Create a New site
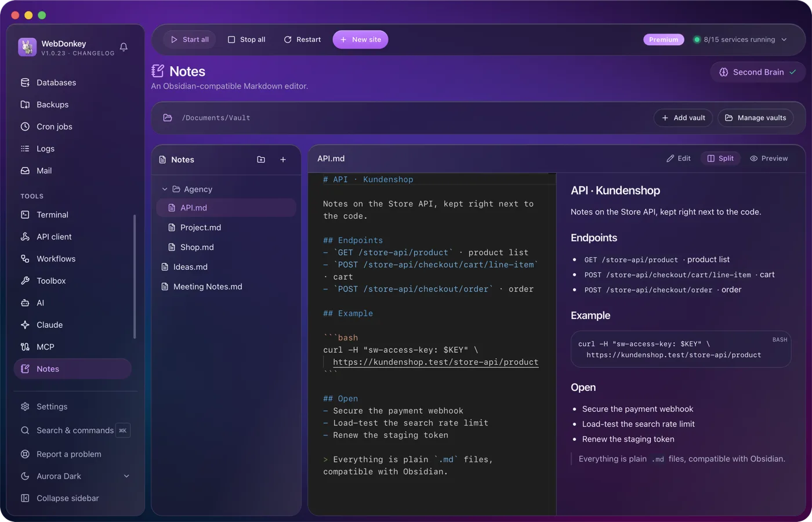Image resolution: width=812 pixels, height=522 pixels. tap(360, 39)
